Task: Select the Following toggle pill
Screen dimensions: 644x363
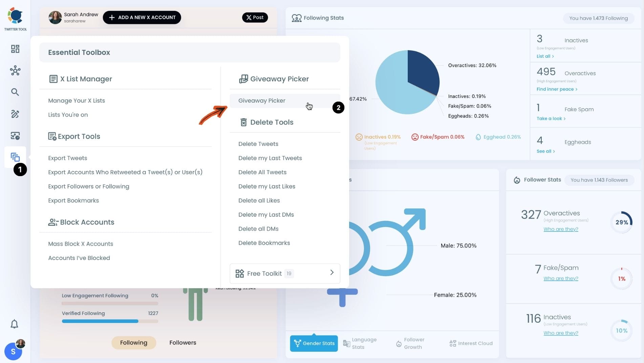Action: pos(134,343)
